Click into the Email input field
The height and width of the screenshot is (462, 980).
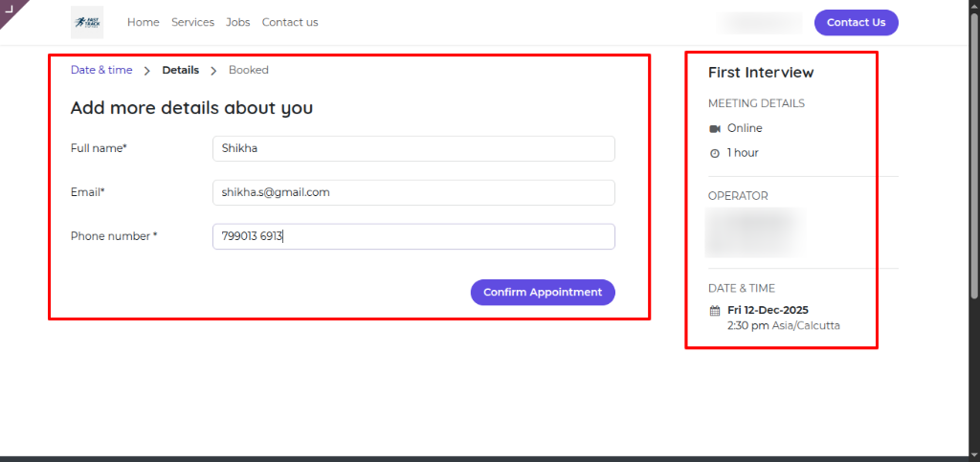point(413,192)
